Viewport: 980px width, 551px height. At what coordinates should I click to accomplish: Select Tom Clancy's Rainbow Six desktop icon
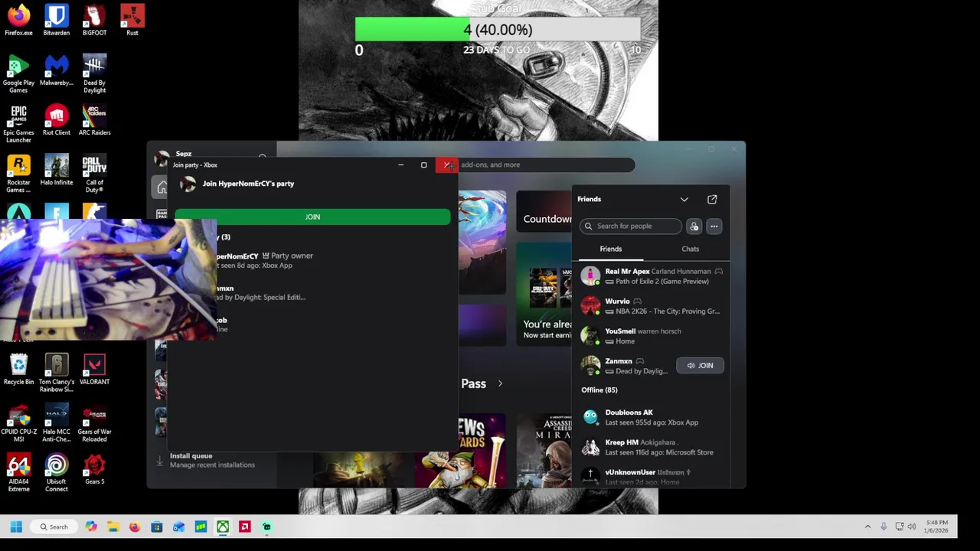pyautogui.click(x=56, y=373)
